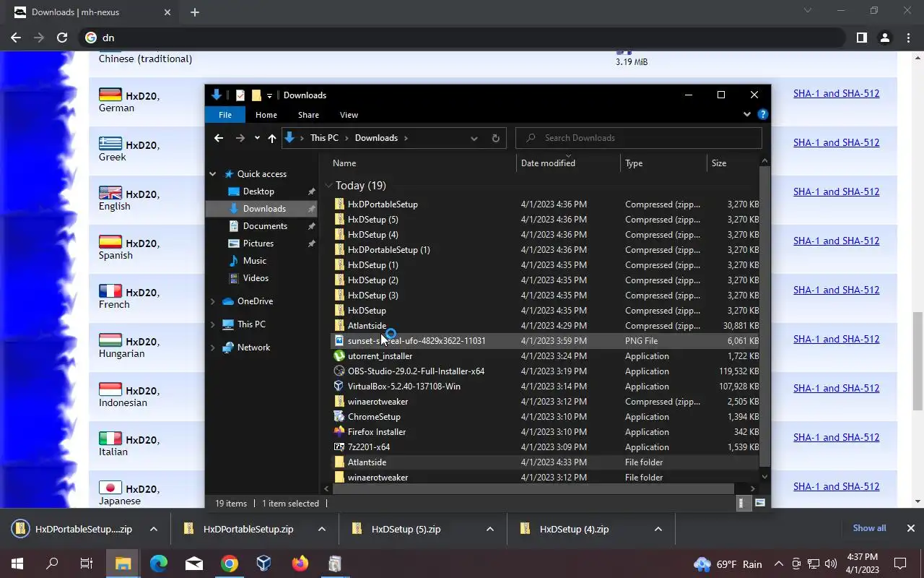Click the Windows Start button

tap(17, 564)
